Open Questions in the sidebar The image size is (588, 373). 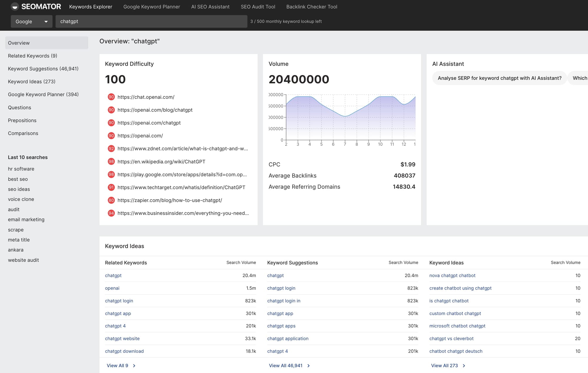(19, 108)
